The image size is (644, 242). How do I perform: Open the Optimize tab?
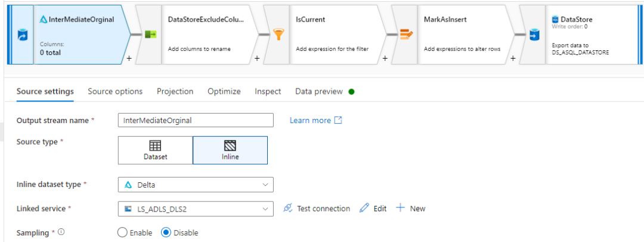(x=224, y=91)
